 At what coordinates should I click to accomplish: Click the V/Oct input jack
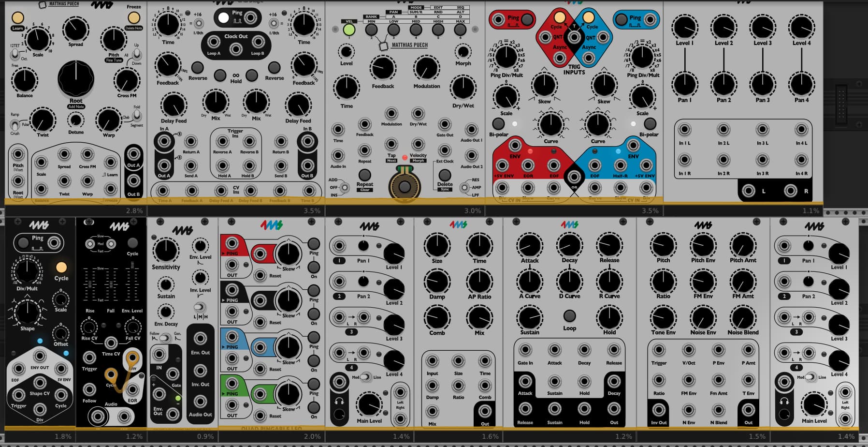click(689, 349)
